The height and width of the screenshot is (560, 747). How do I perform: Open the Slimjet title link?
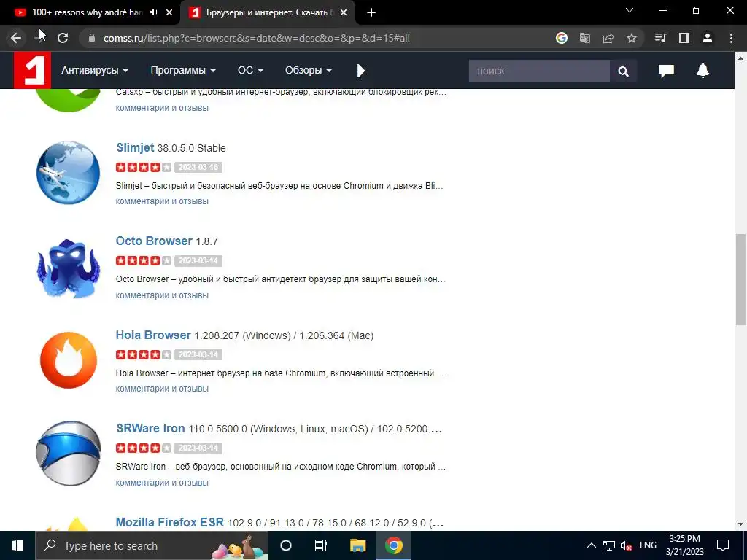(x=135, y=147)
